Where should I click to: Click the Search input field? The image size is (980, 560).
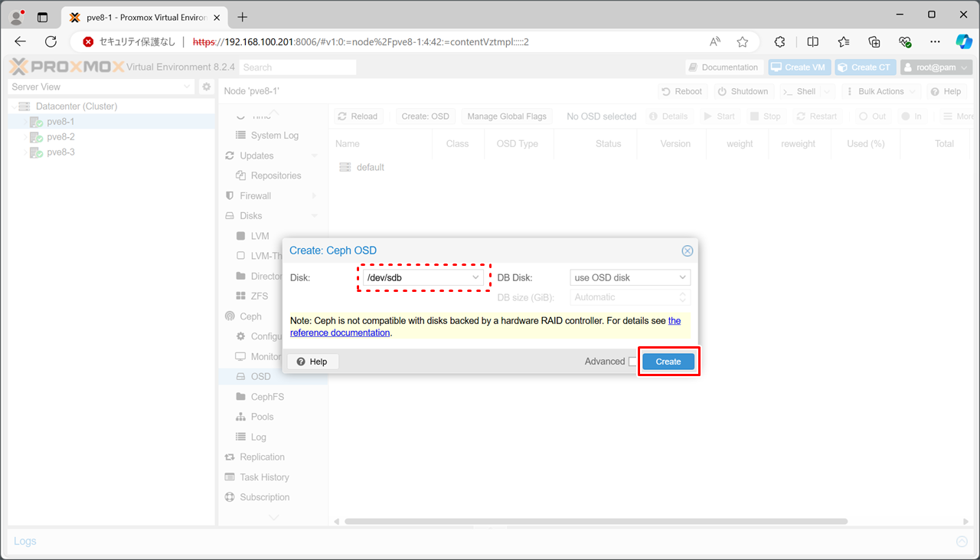pyautogui.click(x=298, y=67)
